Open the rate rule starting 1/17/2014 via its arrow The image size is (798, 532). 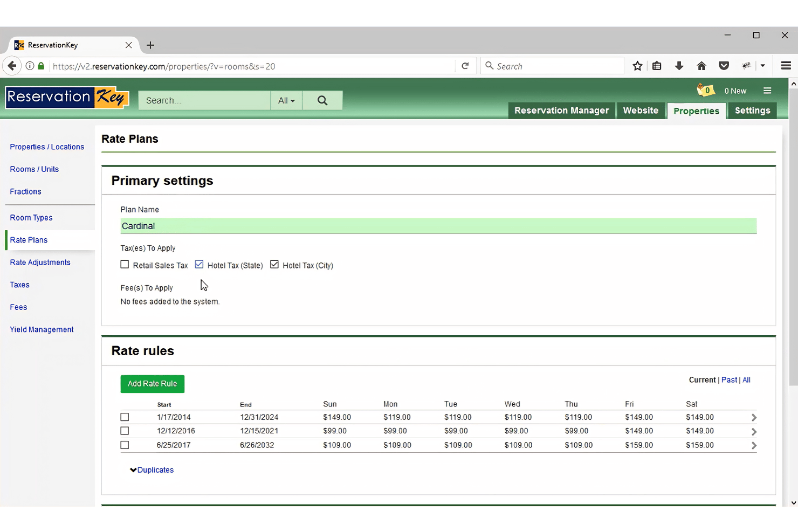click(x=754, y=418)
